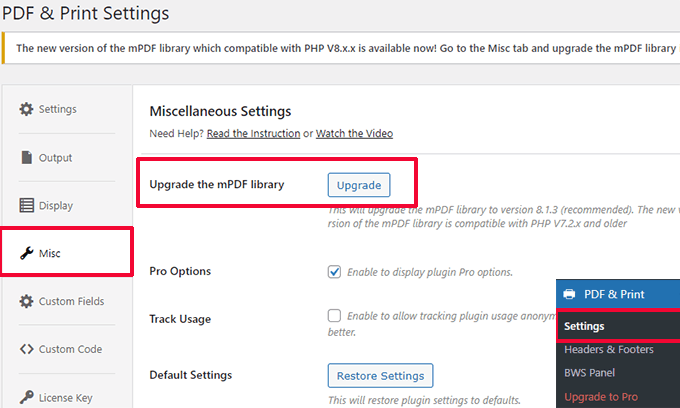Click the Custom Code brackets icon
Viewport: 680px width, 408px height.
click(x=26, y=349)
